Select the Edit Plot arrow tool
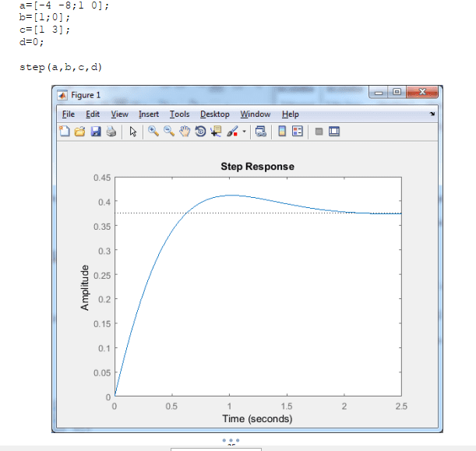This screenshot has width=476, height=451. click(x=132, y=132)
